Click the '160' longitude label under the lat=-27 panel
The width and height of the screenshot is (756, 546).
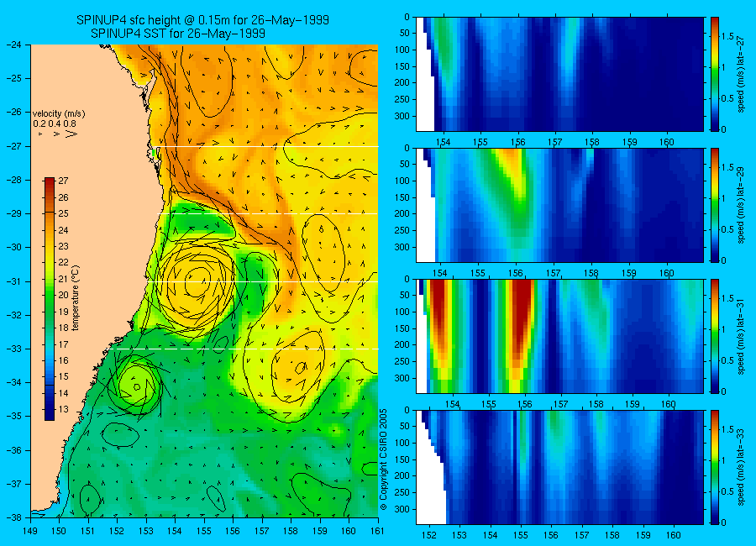pos(667,142)
